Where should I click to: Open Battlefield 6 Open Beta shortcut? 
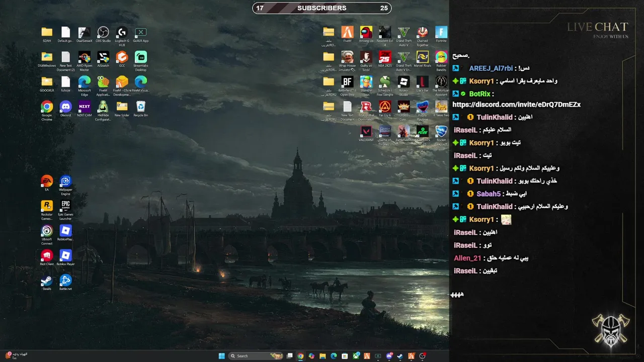tap(347, 85)
